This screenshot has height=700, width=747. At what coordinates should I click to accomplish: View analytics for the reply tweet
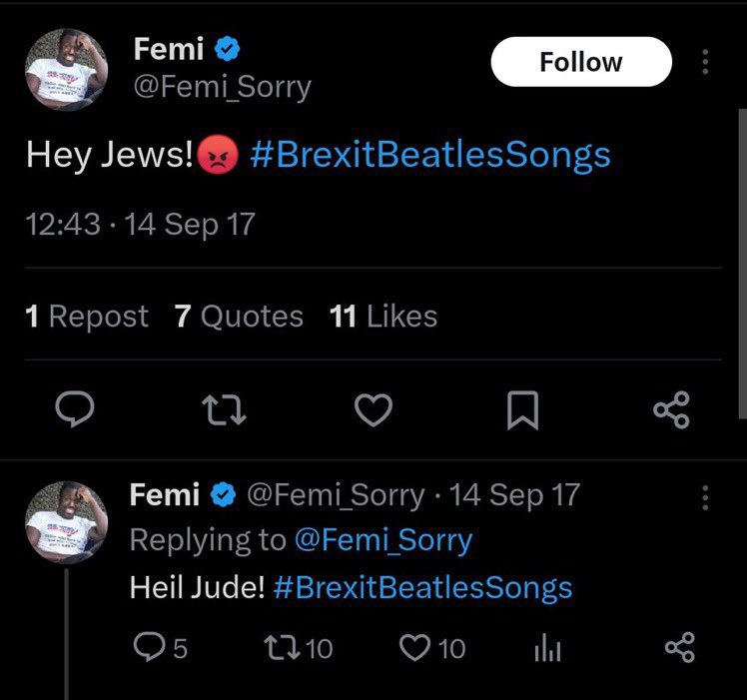tap(546, 648)
